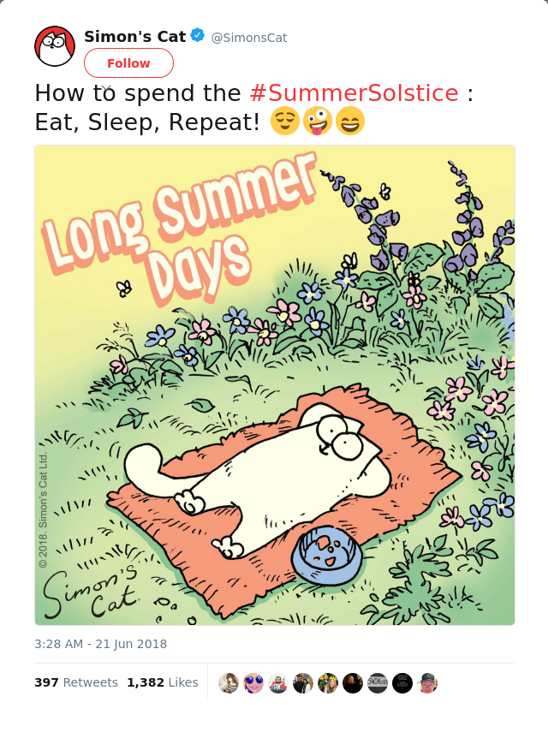Open liker avatar with blue sunglasses
The height and width of the screenshot is (756, 548).
point(253,683)
